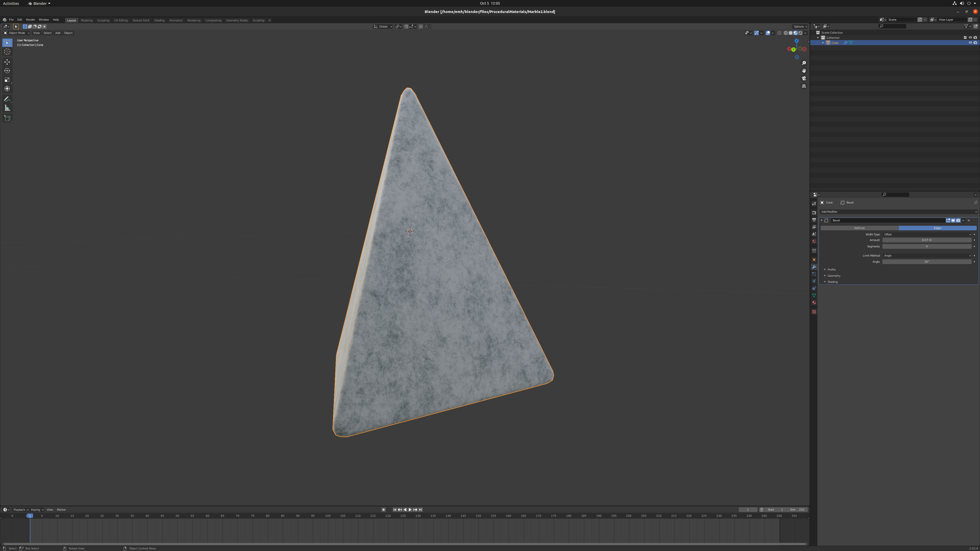The height and width of the screenshot is (551, 980).
Task: Switch to rendered viewport shading
Action: click(x=800, y=33)
